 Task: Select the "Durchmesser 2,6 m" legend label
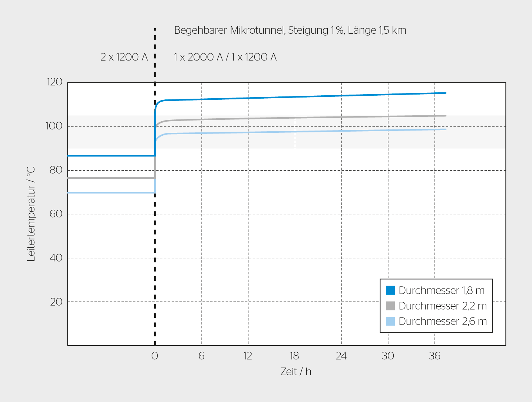pyautogui.click(x=443, y=321)
